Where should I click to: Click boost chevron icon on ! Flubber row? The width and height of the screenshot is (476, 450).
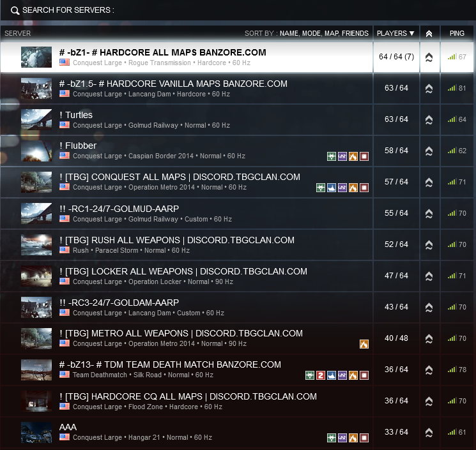(x=429, y=151)
